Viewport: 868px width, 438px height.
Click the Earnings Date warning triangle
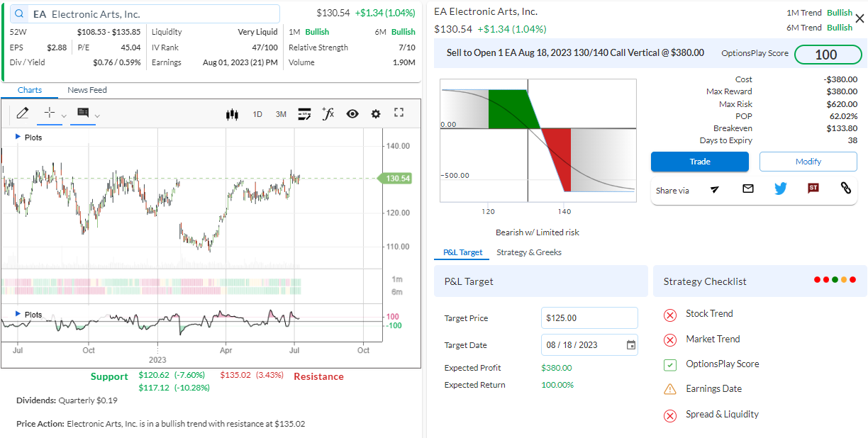(670, 389)
